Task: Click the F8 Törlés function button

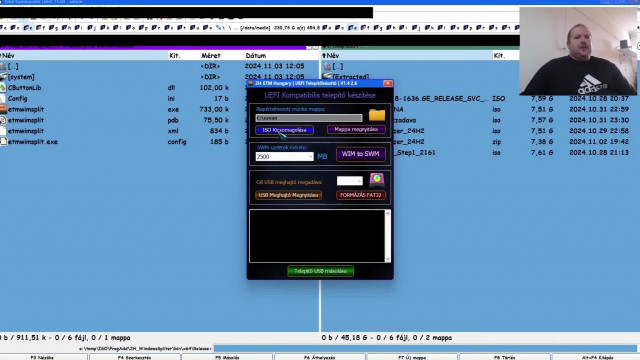Action: pos(504,357)
